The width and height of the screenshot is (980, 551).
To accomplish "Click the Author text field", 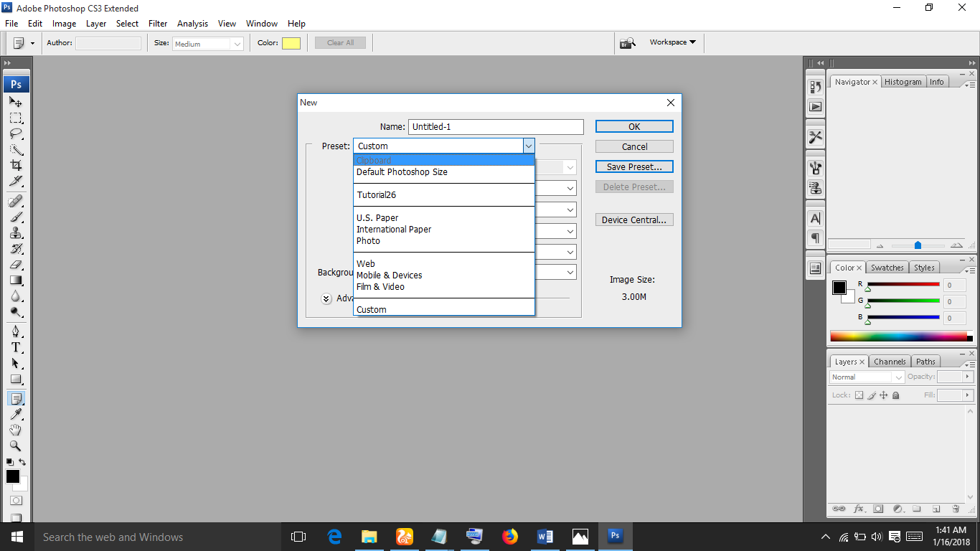I will (x=108, y=43).
